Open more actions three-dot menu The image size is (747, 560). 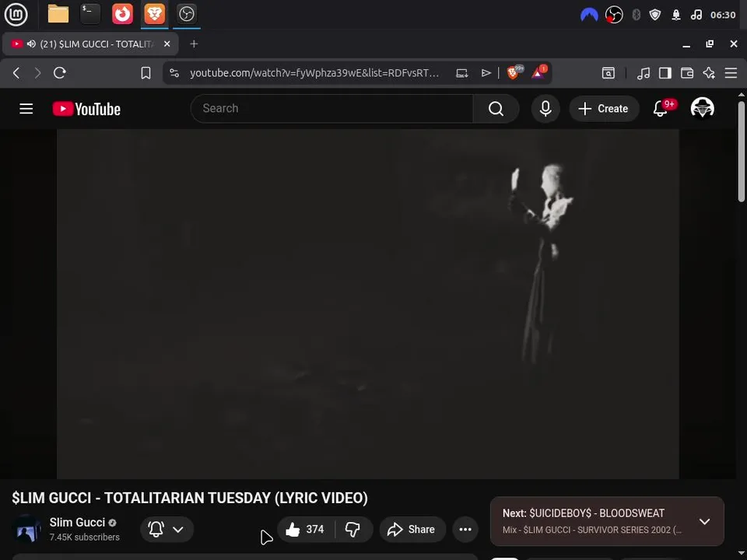(x=465, y=529)
